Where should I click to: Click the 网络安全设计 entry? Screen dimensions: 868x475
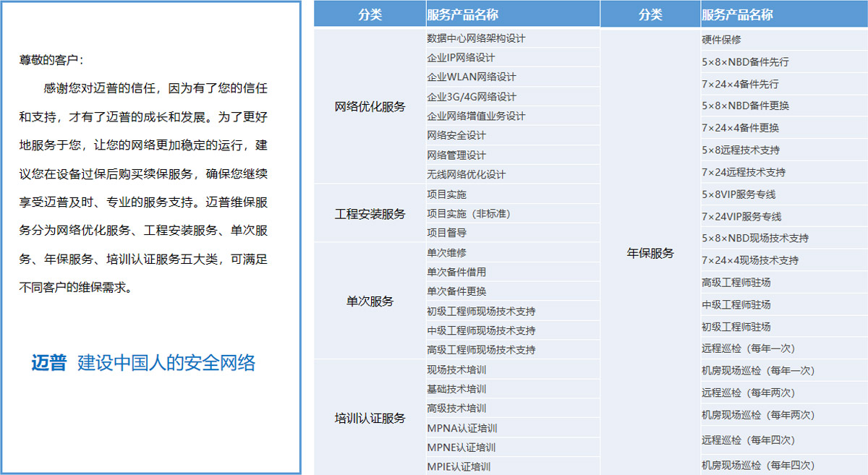pos(456,136)
